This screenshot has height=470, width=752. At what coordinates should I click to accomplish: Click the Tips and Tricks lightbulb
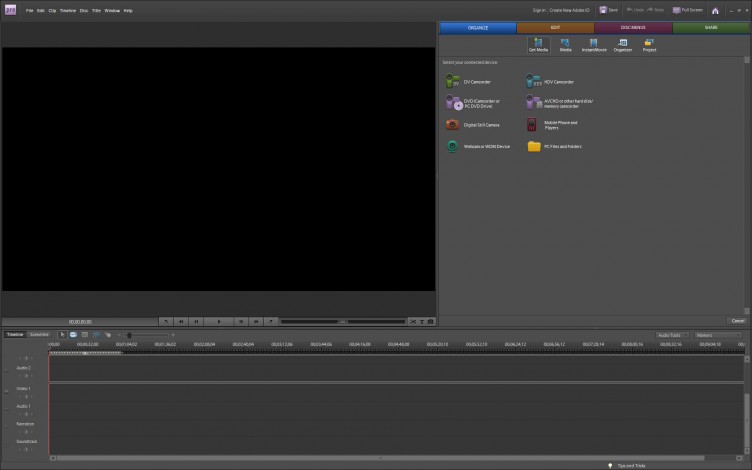[610, 466]
